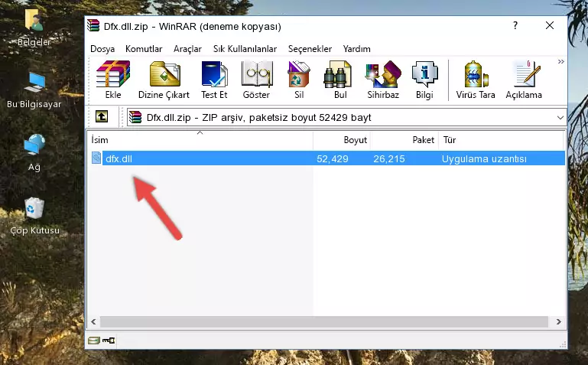This screenshot has height=365, width=588.
Task: Expand hidden toolbar items chevron
Action: (x=560, y=62)
